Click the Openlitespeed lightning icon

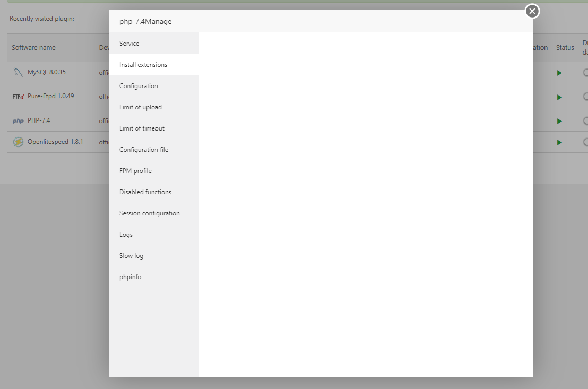pyautogui.click(x=18, y=142)
